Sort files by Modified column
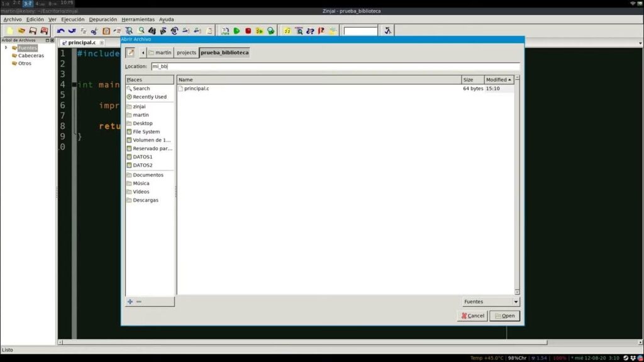This screenshot has width=644, height=362. coord(498,80)
